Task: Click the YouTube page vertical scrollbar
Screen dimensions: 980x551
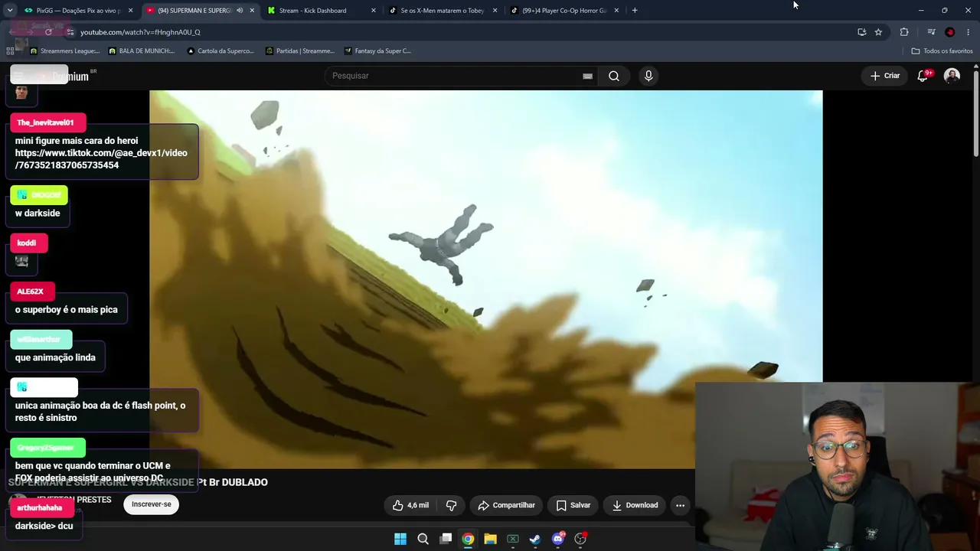Action: coord(975,115)
